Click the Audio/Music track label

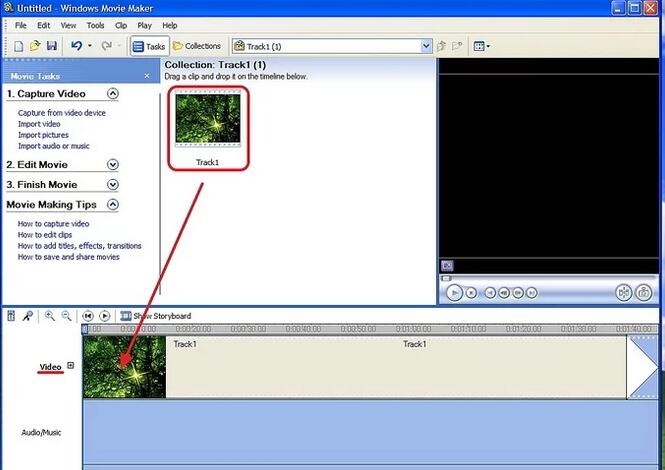(41, 432)
